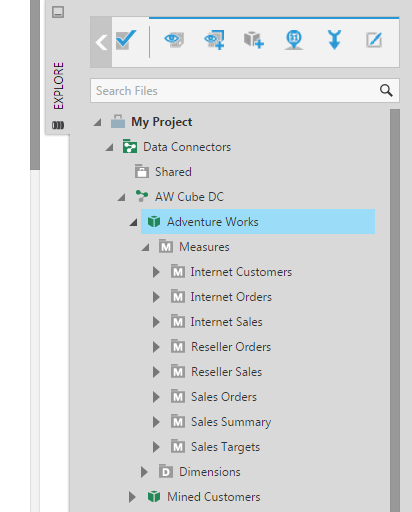Select the Sales Targets text
Image resolution: width=412 pixels, height=512 pixels.
(x=225, y=447)
